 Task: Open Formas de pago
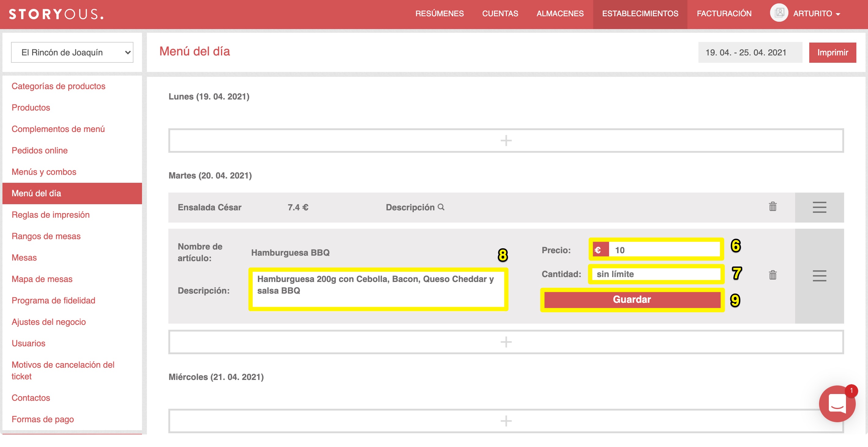pyautogui.click(x=43, y=419)
